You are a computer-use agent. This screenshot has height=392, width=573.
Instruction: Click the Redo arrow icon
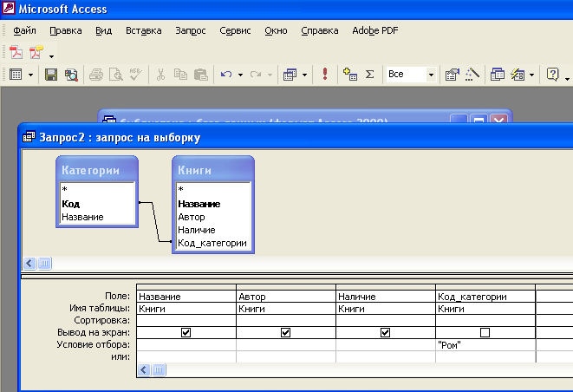tap(256, 75)
